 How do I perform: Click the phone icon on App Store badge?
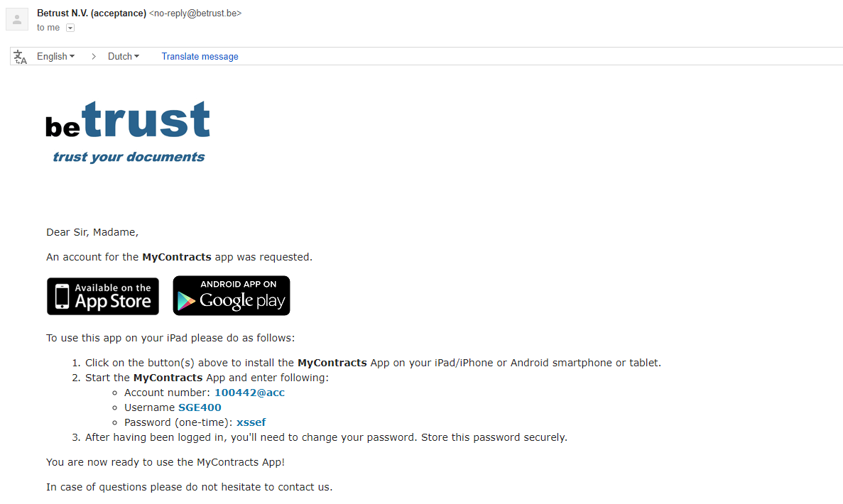(x=62, y=296)
